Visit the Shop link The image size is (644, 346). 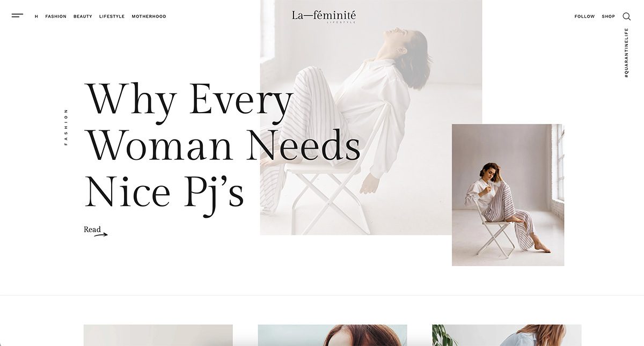608,17
